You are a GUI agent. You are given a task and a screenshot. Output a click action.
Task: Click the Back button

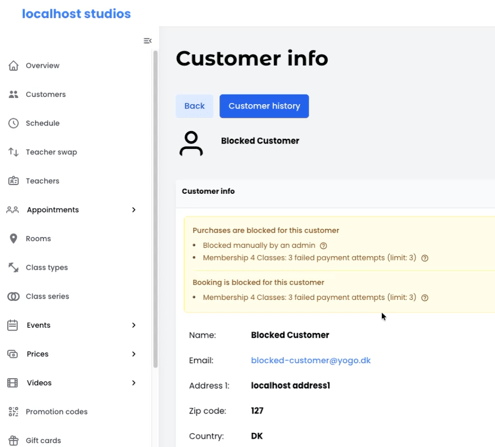[195, 106]
